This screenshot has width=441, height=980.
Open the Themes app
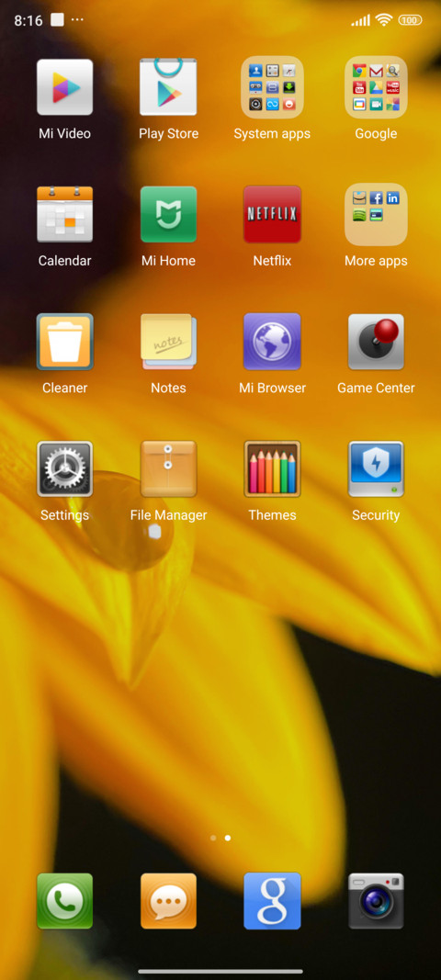[272, 469]
